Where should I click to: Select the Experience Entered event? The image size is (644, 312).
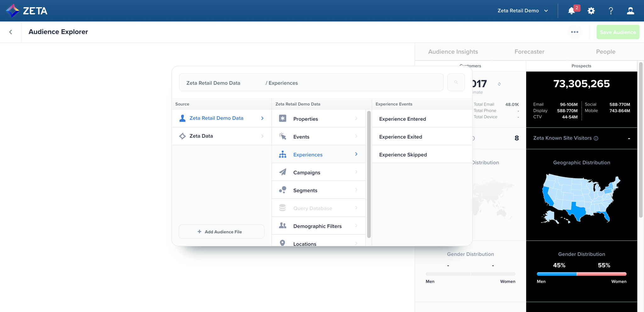[x=402, y=119]
